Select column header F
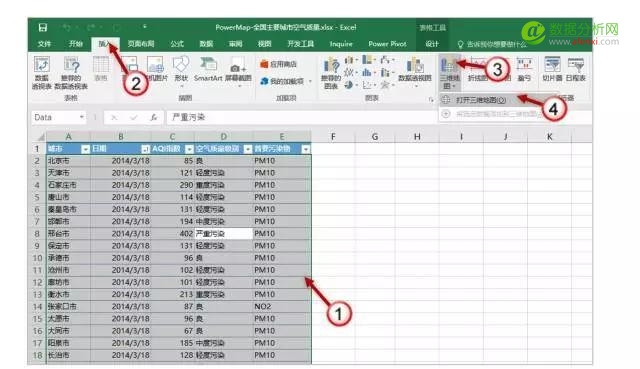This screenshot has width=640, height=369. 333,137
